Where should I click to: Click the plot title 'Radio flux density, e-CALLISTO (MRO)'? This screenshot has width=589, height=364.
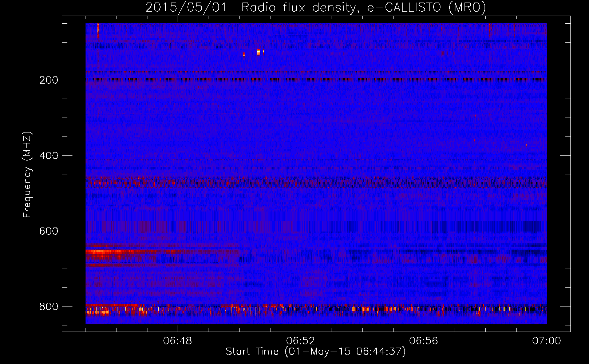364,7
